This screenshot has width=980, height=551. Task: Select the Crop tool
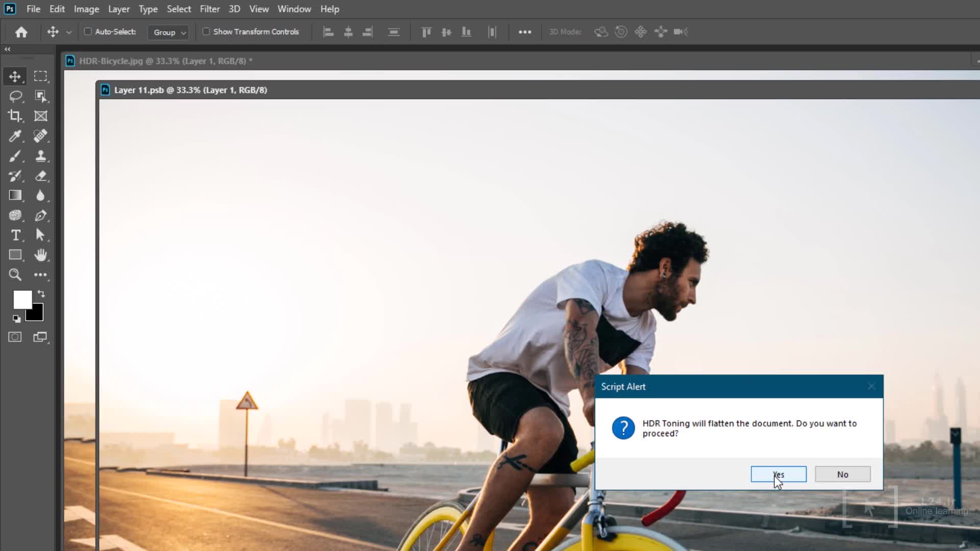pyautogui.click(x=15, y=116)
